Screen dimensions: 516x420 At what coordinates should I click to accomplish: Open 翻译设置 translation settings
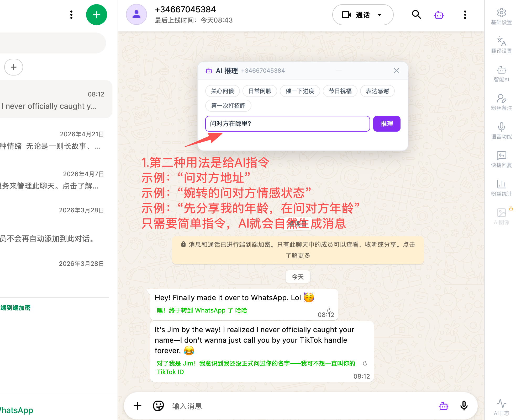501,45
